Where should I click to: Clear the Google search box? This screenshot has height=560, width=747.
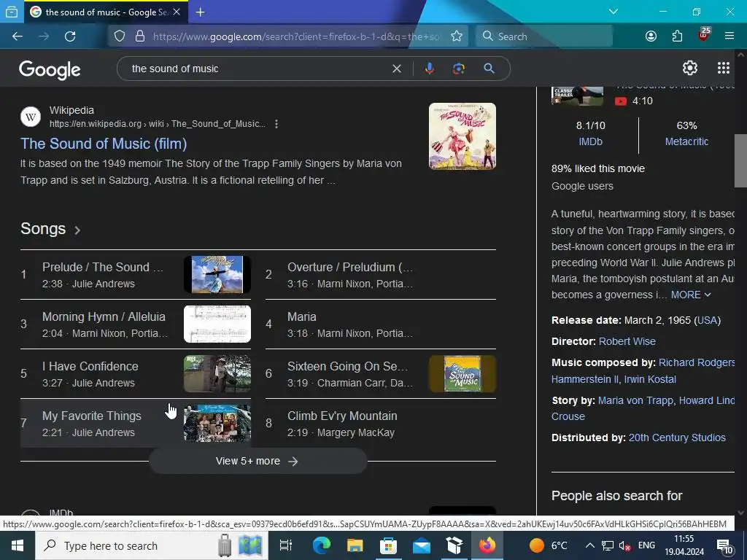tap(396, 69)
